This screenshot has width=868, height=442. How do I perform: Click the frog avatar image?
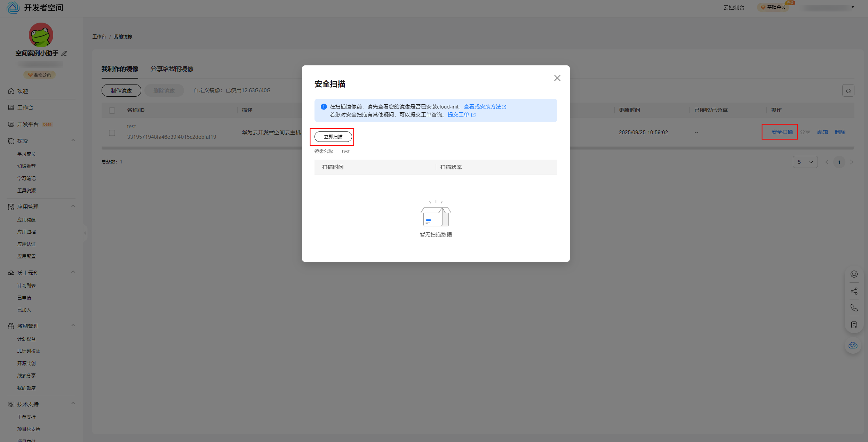point(41,35)
